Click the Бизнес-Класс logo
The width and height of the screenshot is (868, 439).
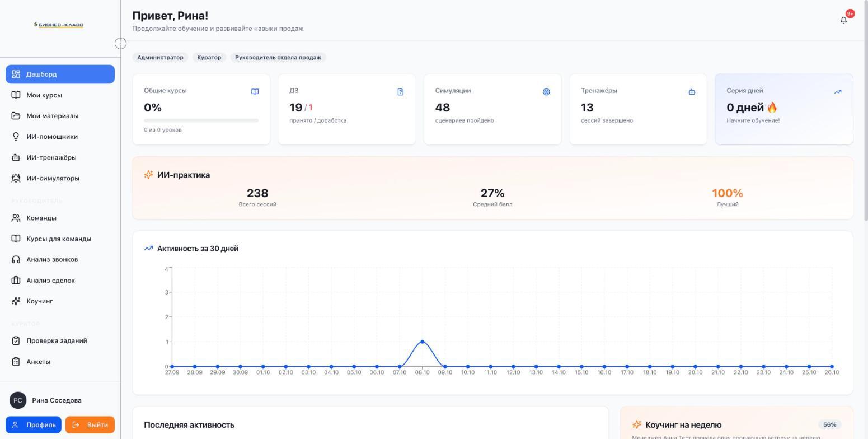pos(59,25)
